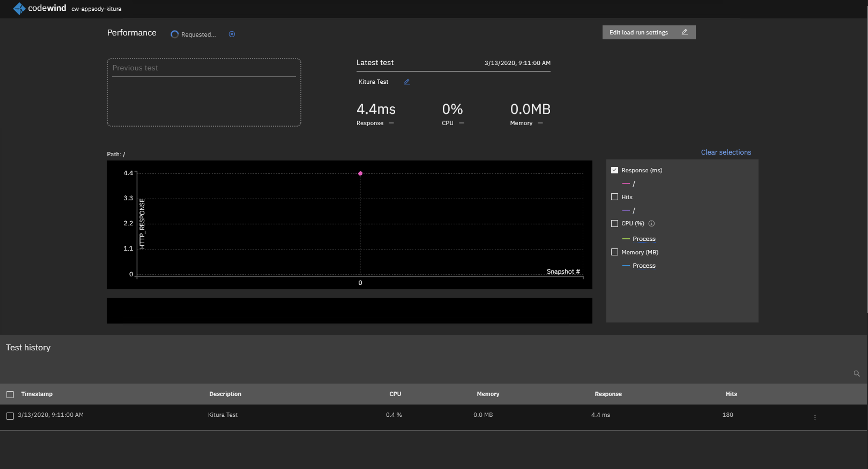This screenshot has height=469, width=868.
Task: Select all rows in Test history
Action: tap(10, 394)
